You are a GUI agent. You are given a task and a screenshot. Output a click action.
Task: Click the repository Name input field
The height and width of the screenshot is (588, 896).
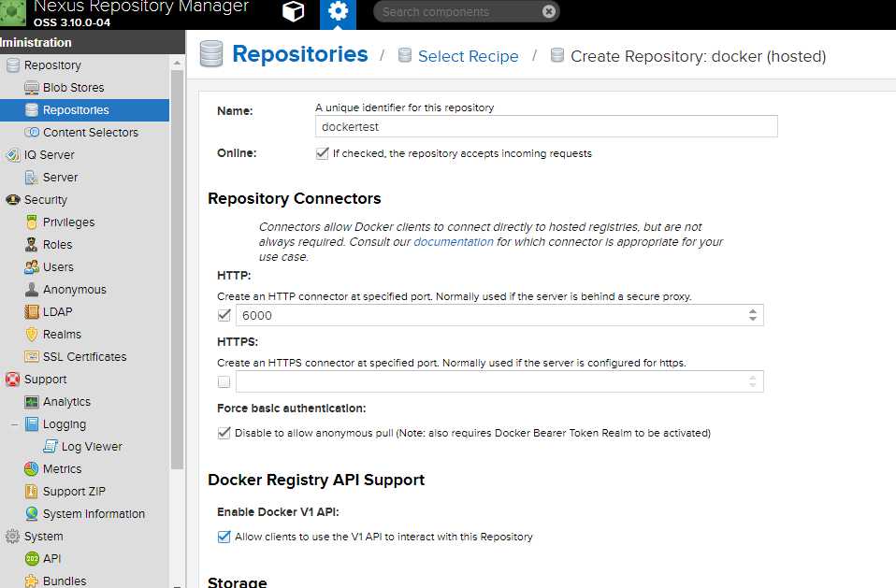[546, 127]
